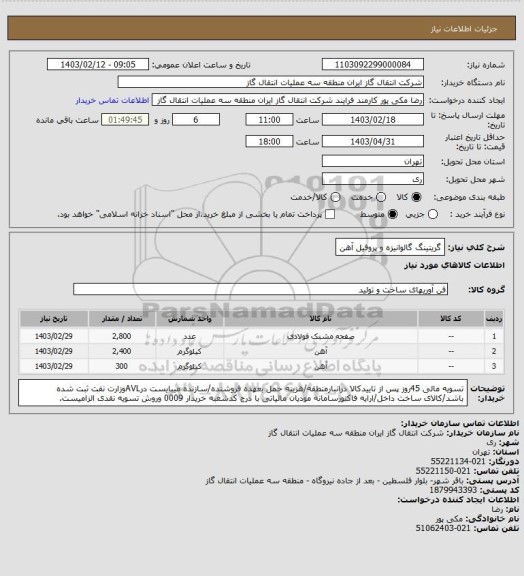Screen dimensions: 524x576
Task: Select the row صفحه مشبک فولادی
Action: pyautogui.click(x=262, y=336)
